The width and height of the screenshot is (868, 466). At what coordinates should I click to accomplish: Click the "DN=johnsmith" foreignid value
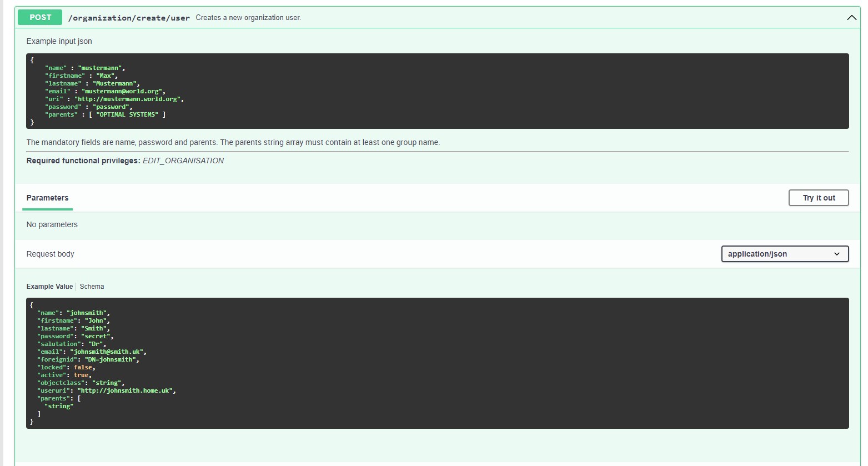point(112,359)
